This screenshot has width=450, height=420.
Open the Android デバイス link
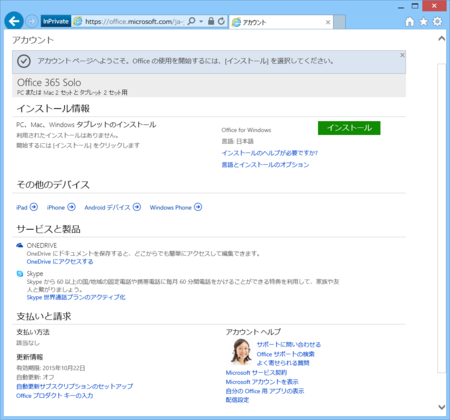click(x=107, y=208)
